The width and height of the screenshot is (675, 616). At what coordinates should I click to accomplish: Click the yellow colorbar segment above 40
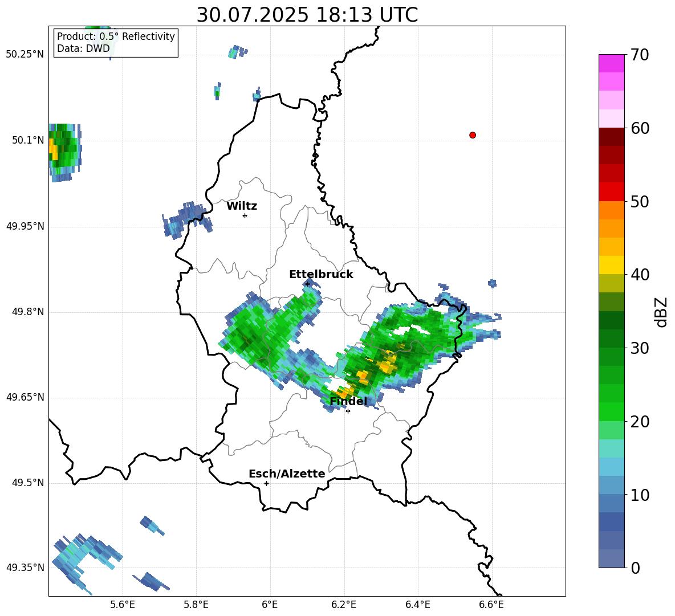point(612,265)
